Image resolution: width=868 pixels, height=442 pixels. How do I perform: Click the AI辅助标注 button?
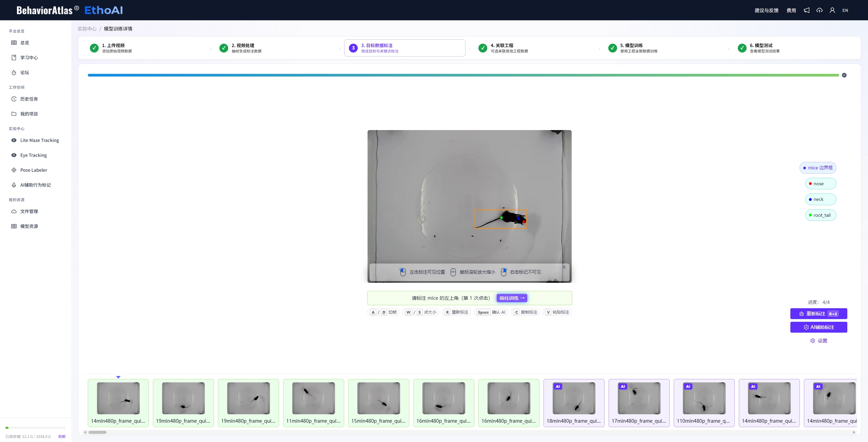(818, 327)
